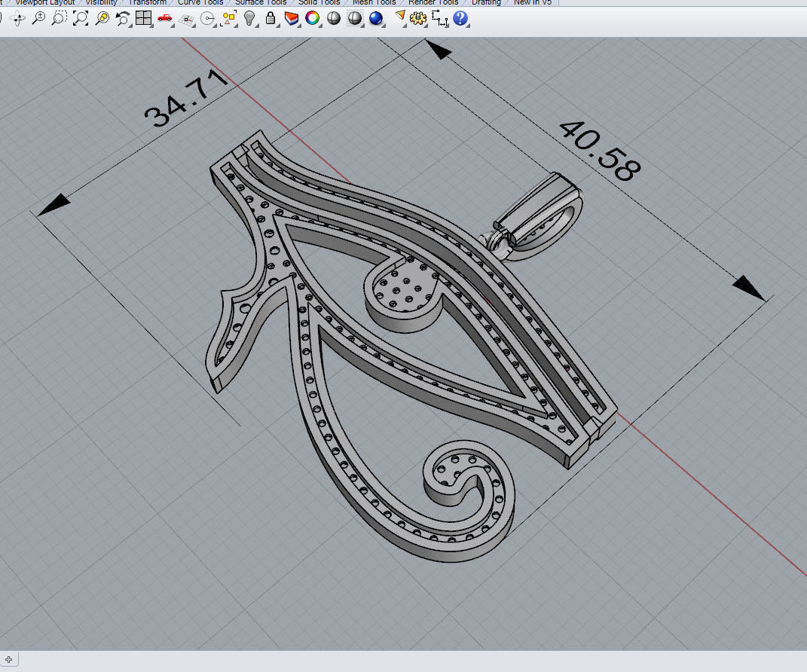This screenshot has height=672, width=807.
Task: Open the circle-shaped Object Snap icon
Action: click(207, 20)
